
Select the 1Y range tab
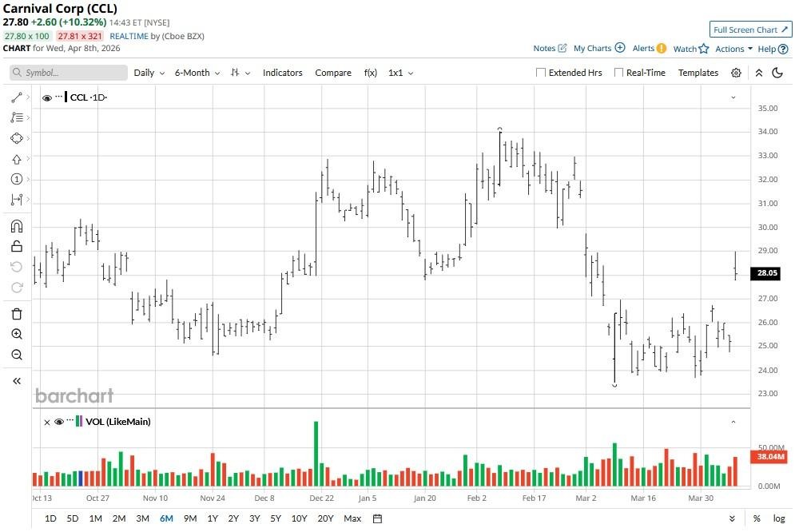213,518
